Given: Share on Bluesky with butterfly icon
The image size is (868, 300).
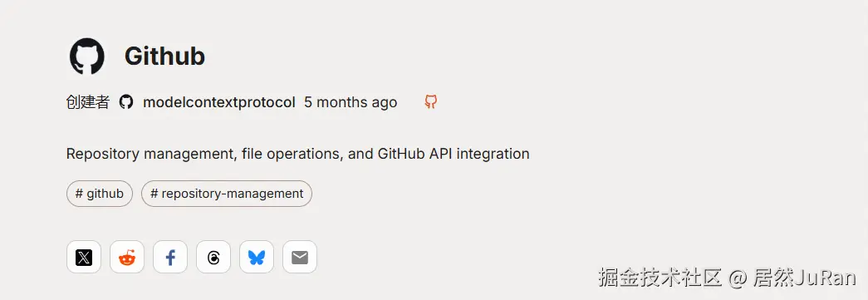Looking at the screenshot, I should (x=257, y=257).
